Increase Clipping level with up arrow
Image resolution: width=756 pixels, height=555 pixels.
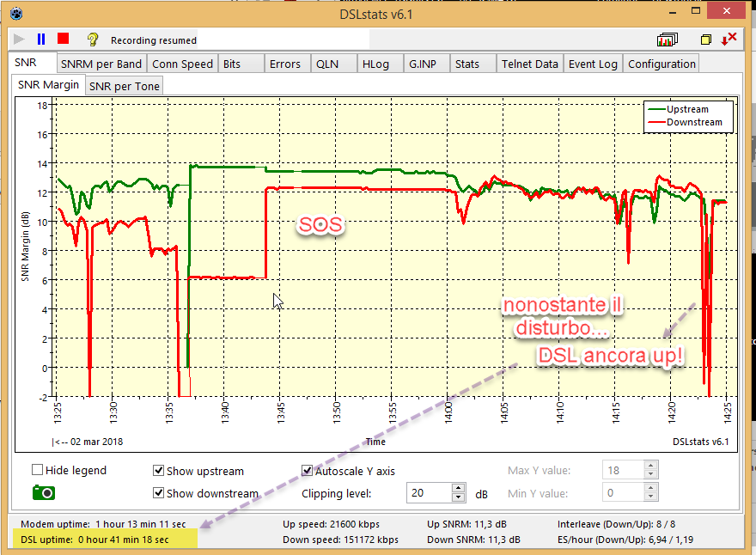click(459, 488)
